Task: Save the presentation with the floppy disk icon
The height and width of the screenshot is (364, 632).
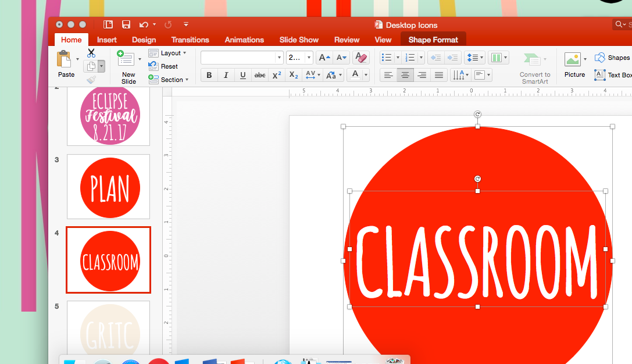Action: click(x=126, y=24)
